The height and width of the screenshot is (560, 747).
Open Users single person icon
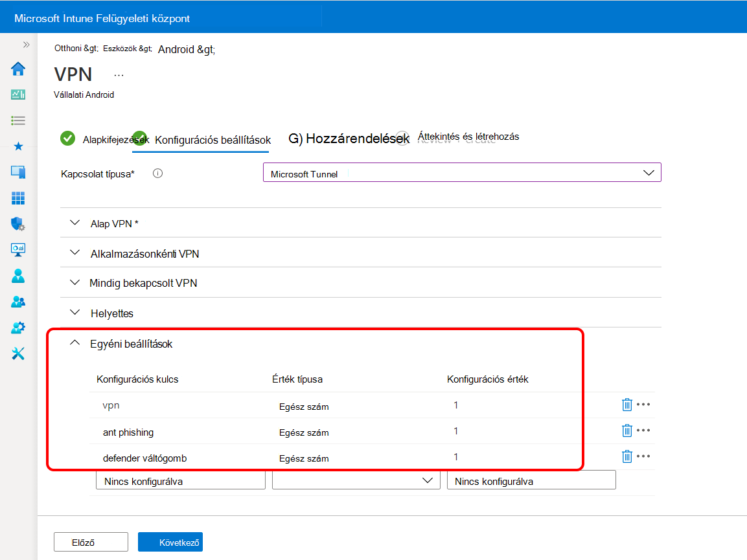point(18,276)
